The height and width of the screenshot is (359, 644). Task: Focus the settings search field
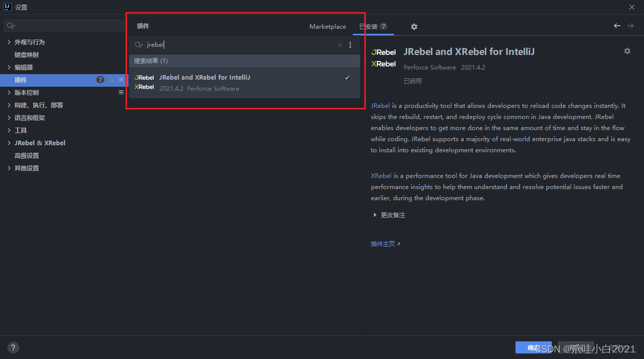pos(64,26)
